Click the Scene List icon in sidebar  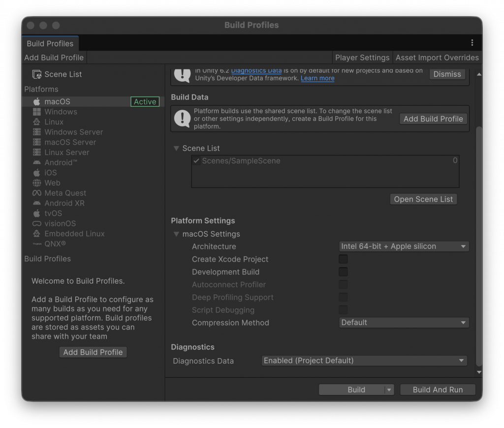(36, 75)
